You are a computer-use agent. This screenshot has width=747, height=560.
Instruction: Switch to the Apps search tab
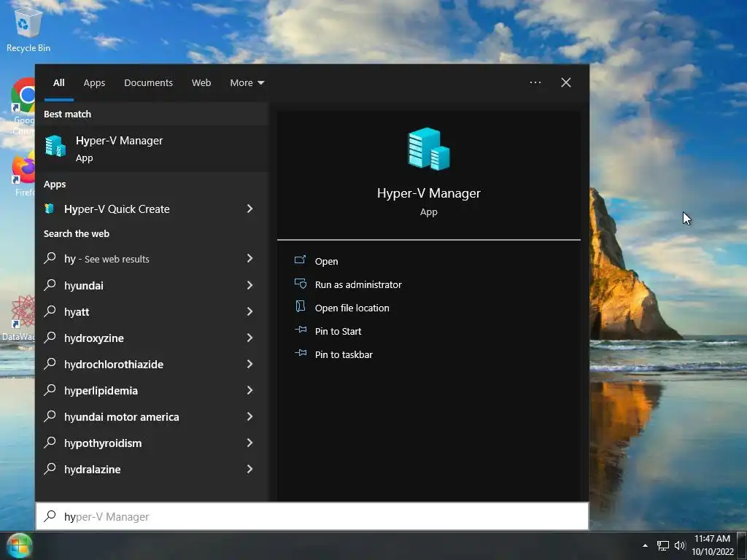(94, 83)
